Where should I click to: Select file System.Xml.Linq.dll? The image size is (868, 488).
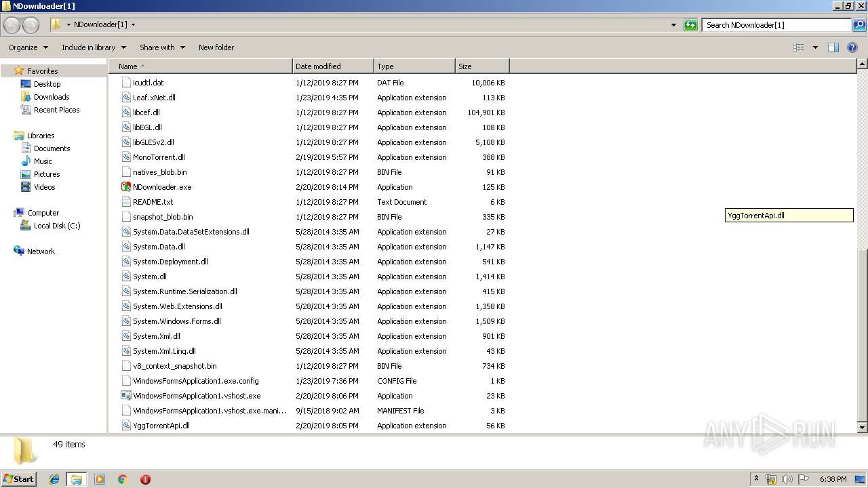[164, 351]
